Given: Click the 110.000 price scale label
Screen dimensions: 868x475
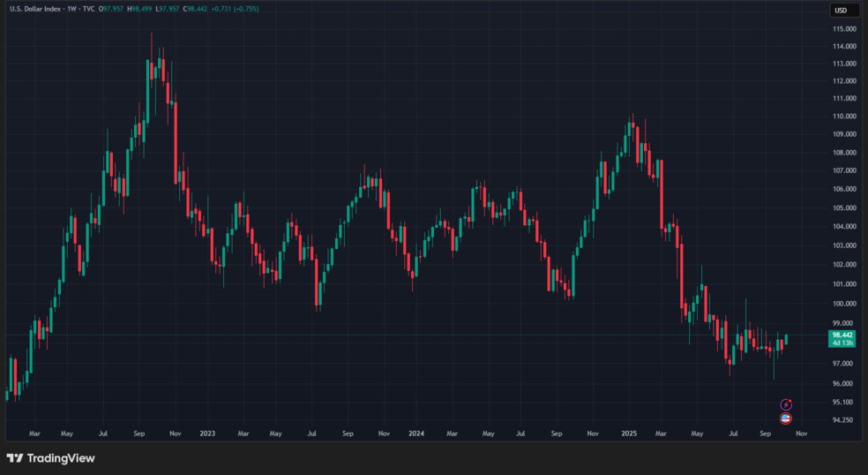Looking at the screenshot, I should (x=844, y=117).
